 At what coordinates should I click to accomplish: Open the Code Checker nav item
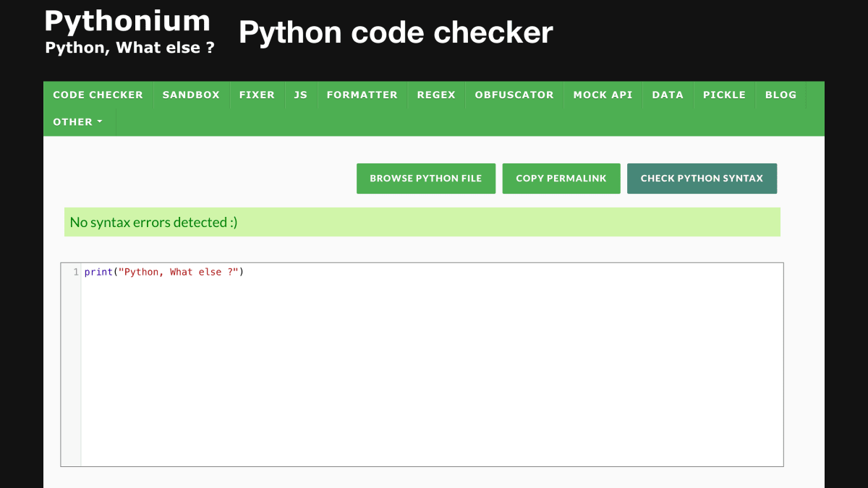(x=98, y=95)
